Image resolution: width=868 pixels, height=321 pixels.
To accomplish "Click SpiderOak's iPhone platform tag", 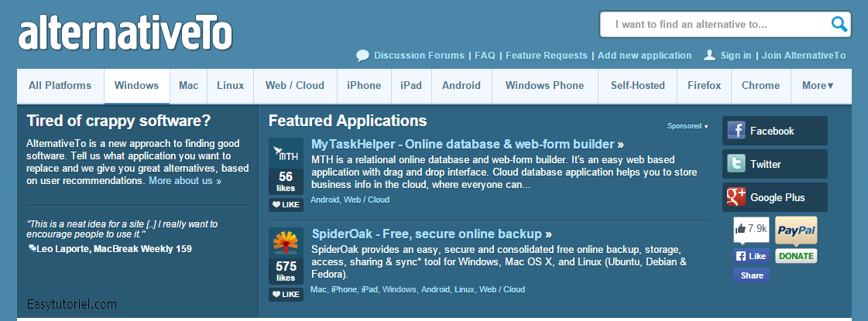I will (x=344, y=289).
